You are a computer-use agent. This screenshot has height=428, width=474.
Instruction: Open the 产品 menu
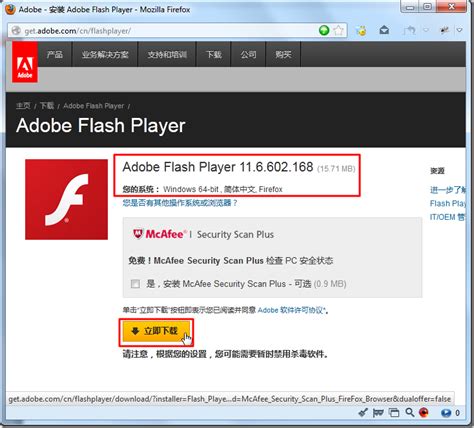click(x=55, y=54)
